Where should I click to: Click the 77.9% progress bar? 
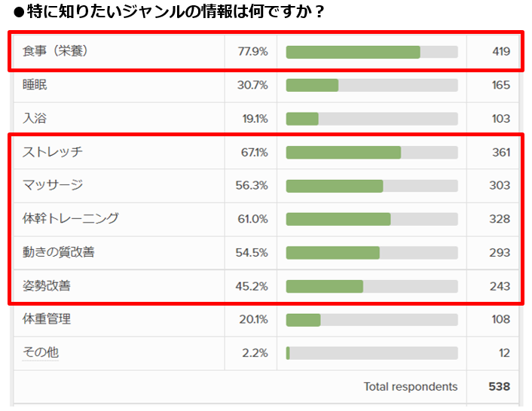click(x=371, y=52)
